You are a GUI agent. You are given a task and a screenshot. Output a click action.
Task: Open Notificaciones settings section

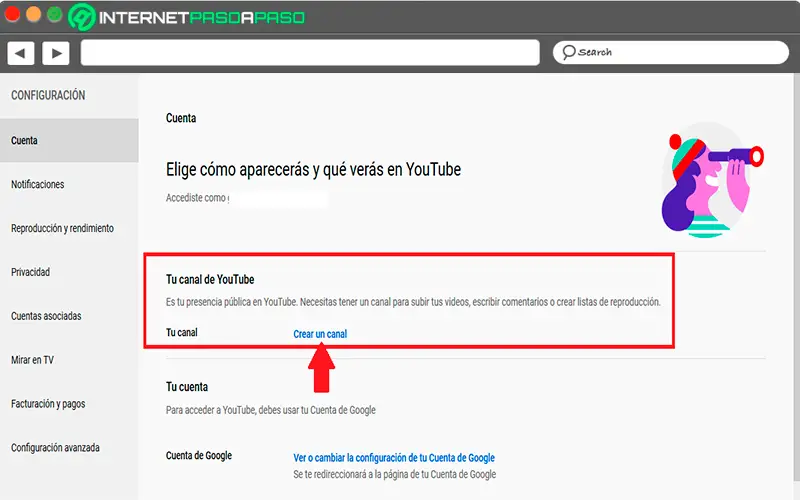[x=38, y=184]
